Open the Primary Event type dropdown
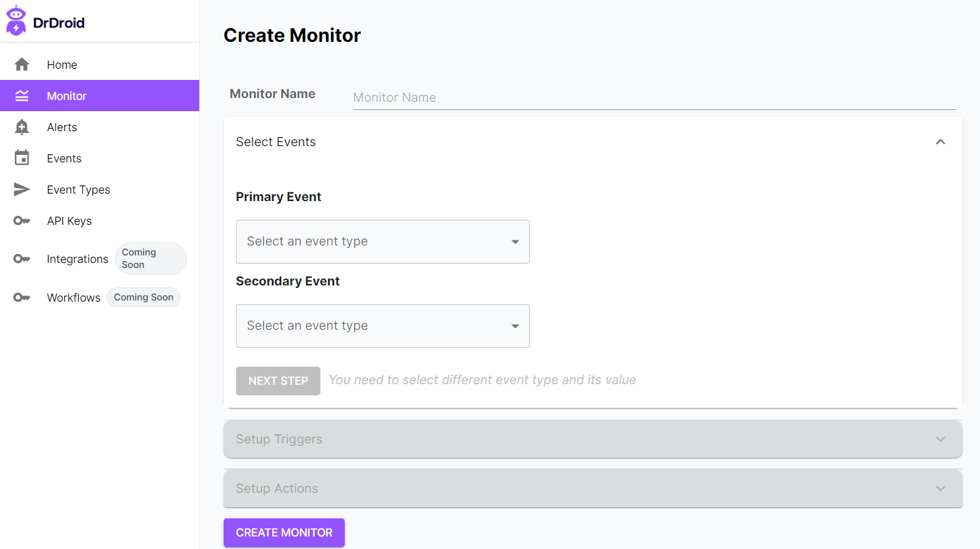Screen dimensions: 980x549 pos(382,242)
